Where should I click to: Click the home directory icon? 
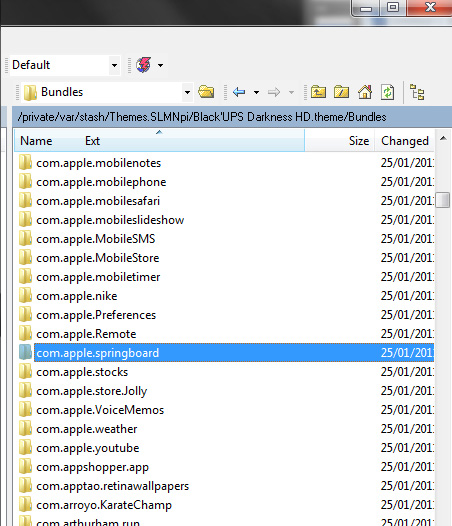click(365, 92)
